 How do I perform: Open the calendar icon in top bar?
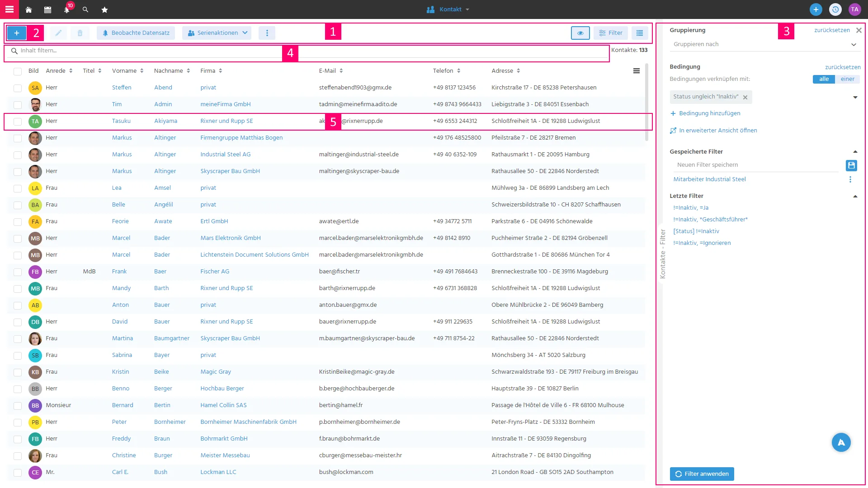click(x=47, y=9)
